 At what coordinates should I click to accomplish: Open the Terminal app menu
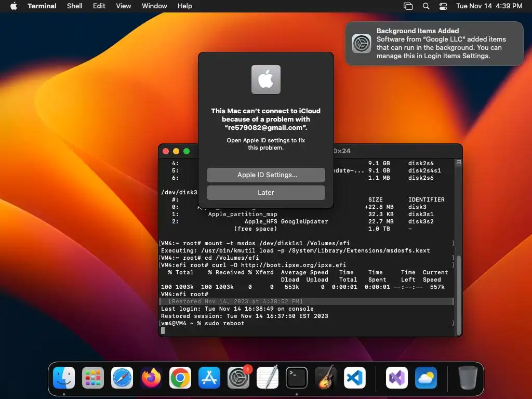coord(42,6)
